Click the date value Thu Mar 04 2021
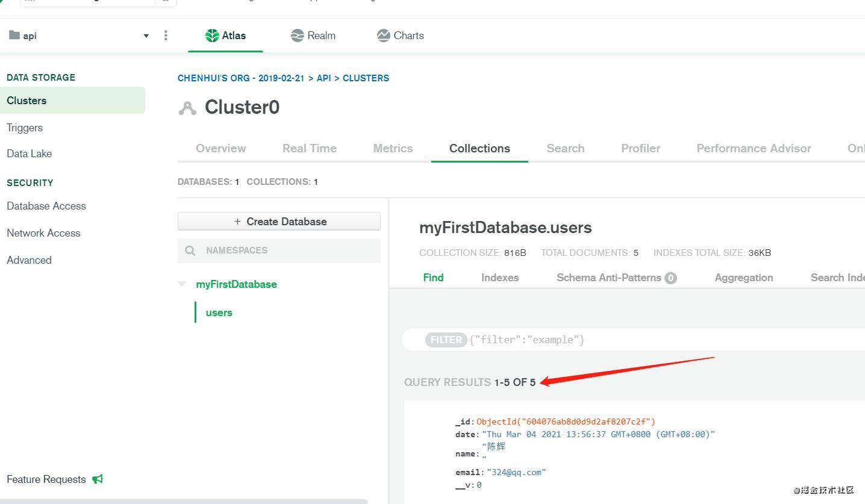 598,434
